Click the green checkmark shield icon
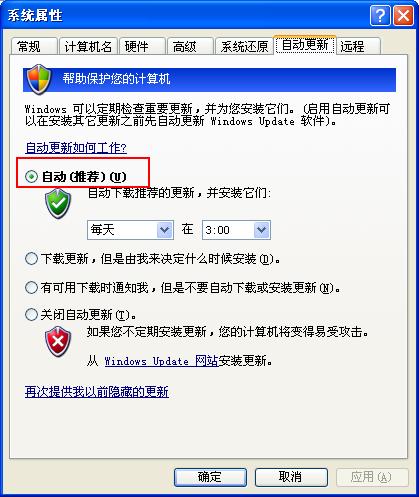The width and height of the screenshot is (419, 497). pos(58,203)
